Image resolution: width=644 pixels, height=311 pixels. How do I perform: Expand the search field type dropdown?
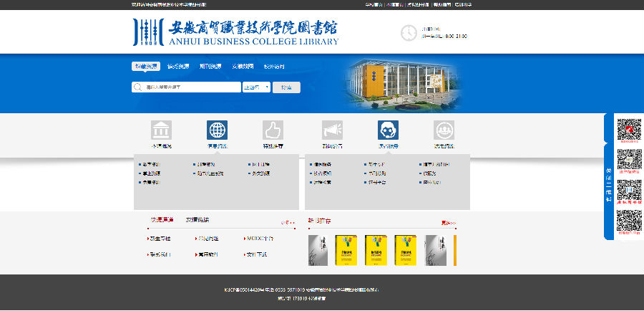[x=256, y=87]
